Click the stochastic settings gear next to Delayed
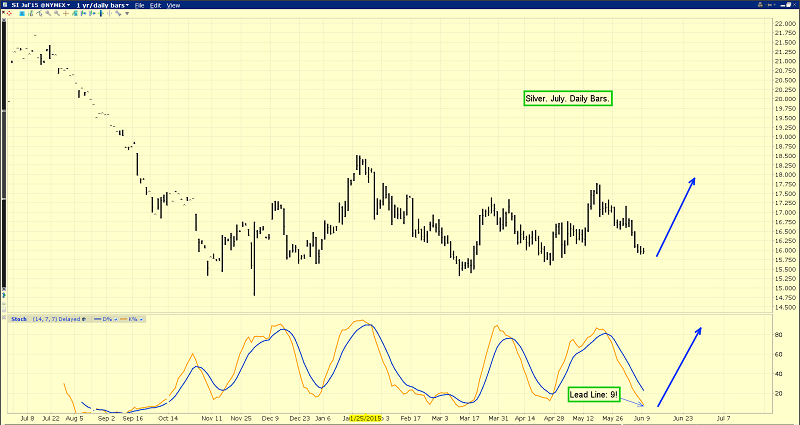Viewport: 800px width, 425px height. coord(82,319)
